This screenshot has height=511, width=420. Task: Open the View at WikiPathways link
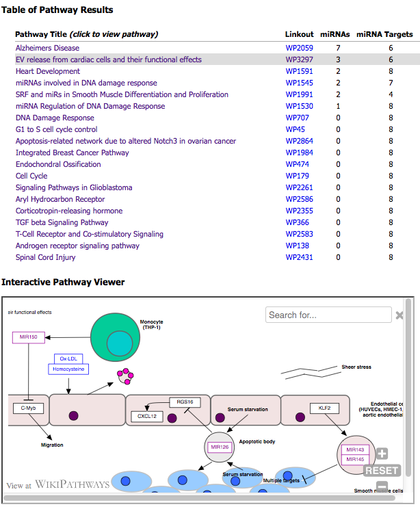(58, 485)
